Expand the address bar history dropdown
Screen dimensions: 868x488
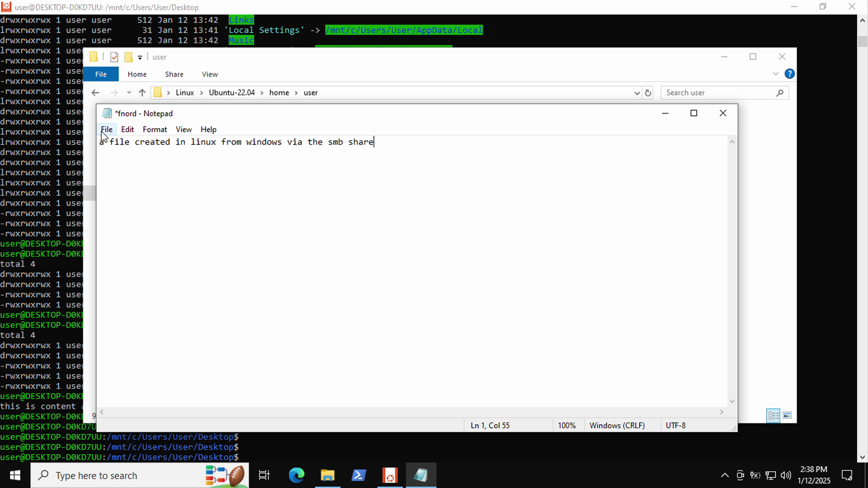(x=637, y=93)
